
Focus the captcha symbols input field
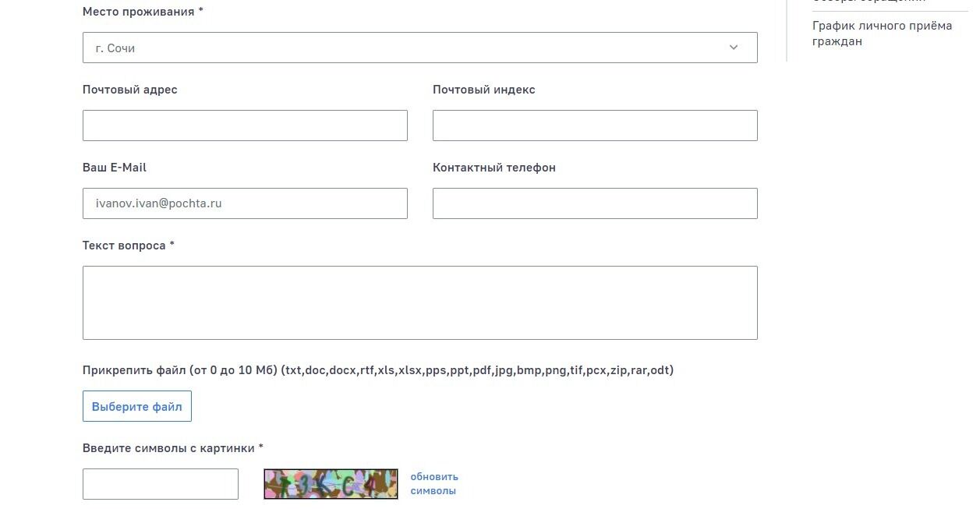click(161, 484)
